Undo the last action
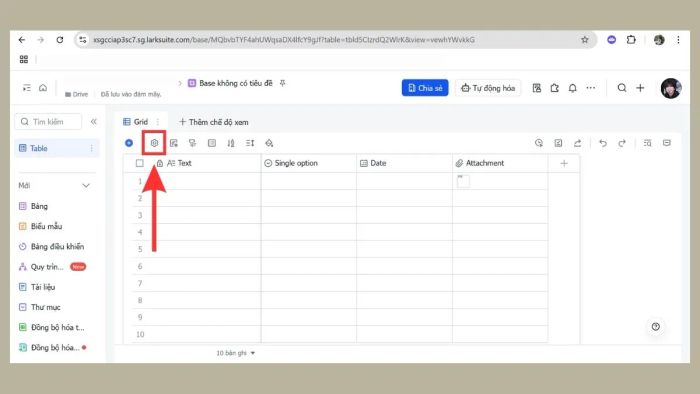The height and width of the screenshot is (394, 700). pyautogui.click(x=603, y=143)
